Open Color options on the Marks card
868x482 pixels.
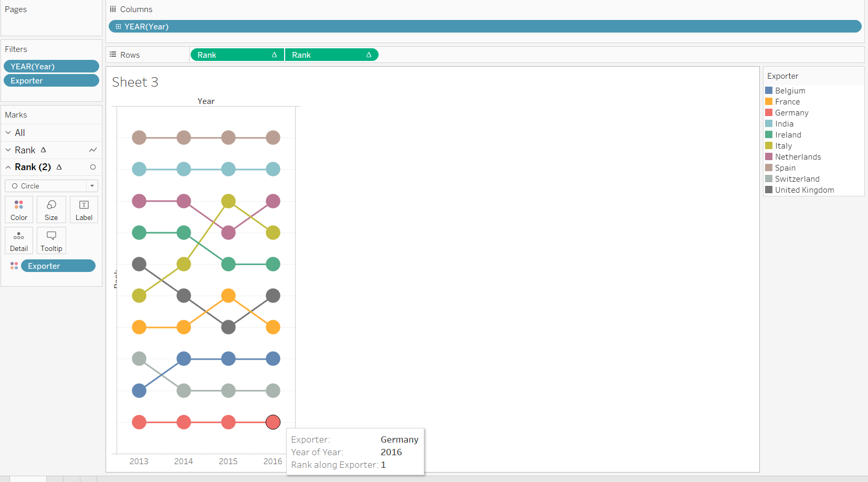point(18,209)
